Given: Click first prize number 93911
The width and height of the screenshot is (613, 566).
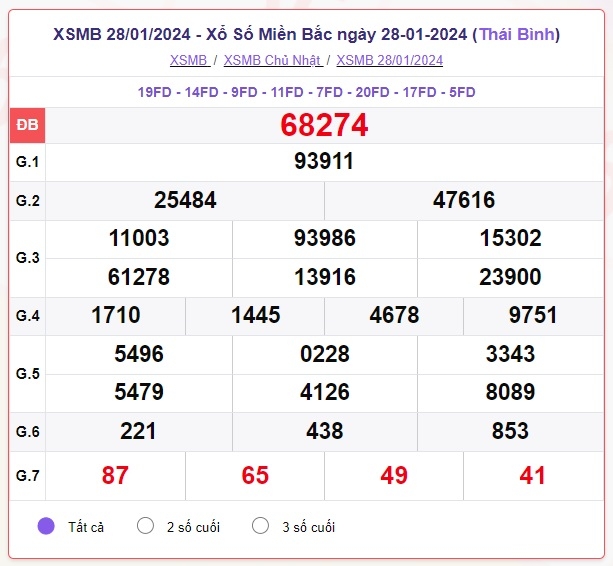Looking at the screenshot, I should 324,161.
